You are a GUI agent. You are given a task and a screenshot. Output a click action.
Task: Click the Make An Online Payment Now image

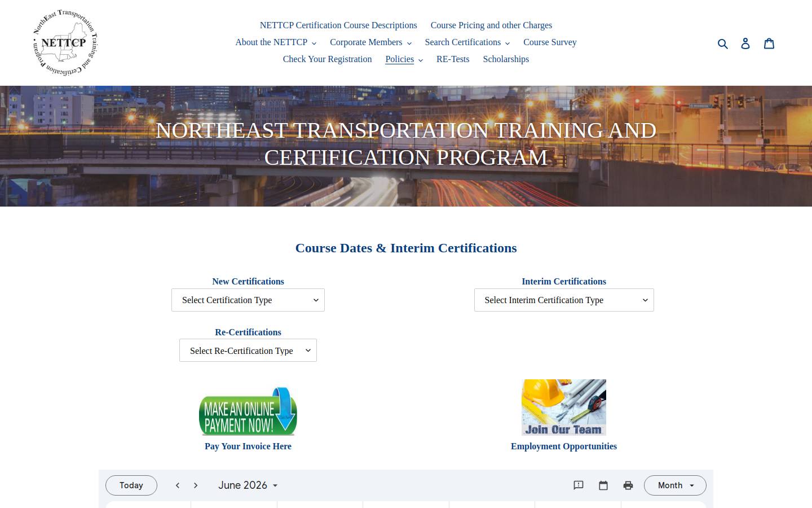tap(248, 411)
